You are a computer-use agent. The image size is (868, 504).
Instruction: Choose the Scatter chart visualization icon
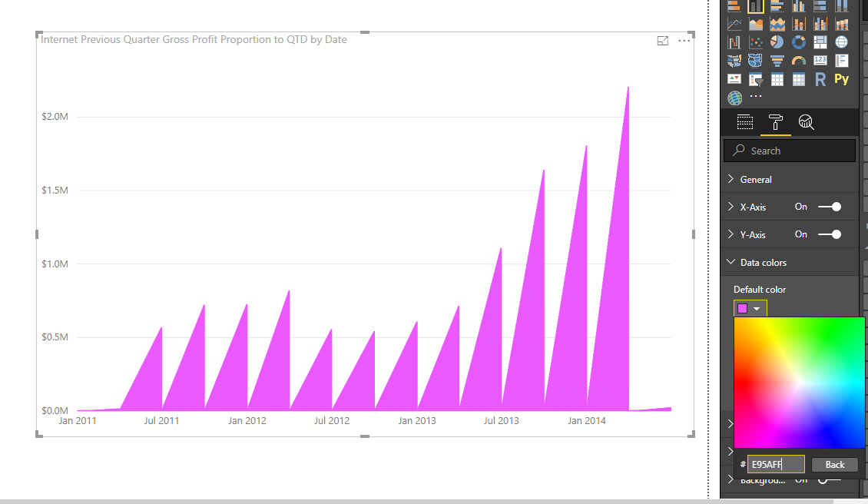tap(756, 42)
